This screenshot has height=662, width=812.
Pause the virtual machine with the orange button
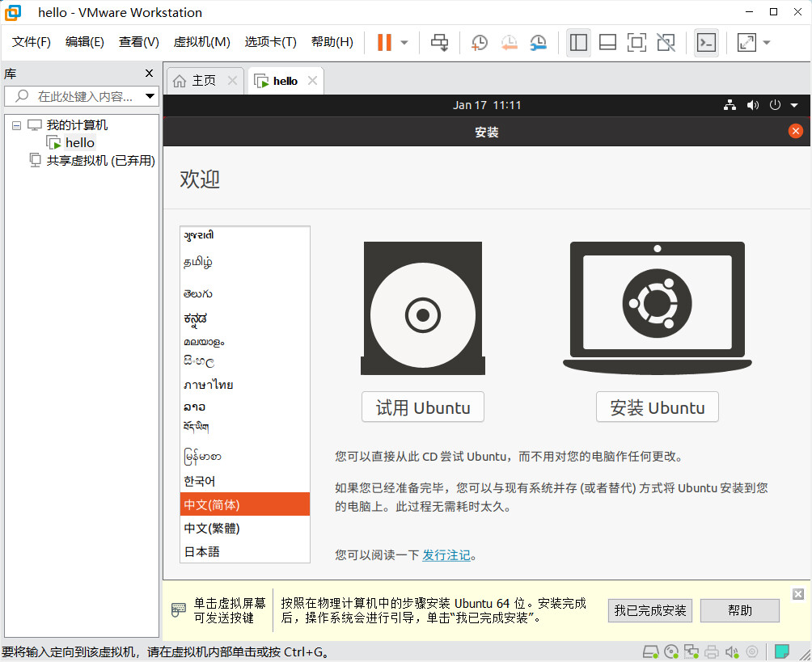click(384, 43)
